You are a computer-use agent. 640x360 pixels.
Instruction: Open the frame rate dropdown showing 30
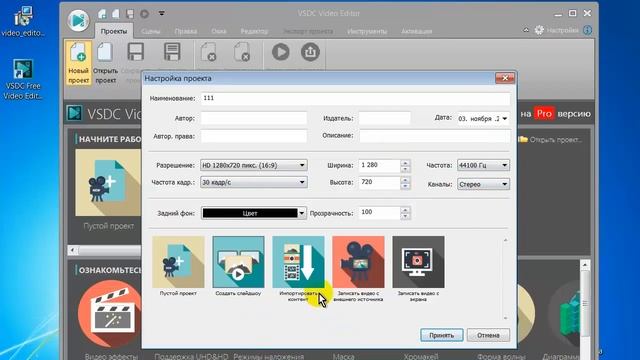tap(253, 182)
